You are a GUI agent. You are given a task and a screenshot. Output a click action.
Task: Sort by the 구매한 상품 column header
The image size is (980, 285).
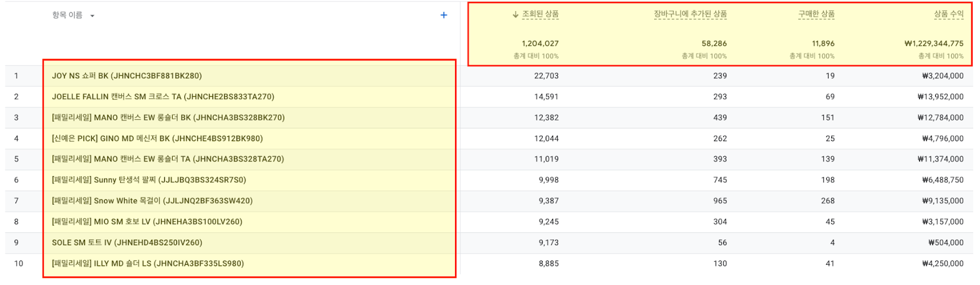click(816, 14)
